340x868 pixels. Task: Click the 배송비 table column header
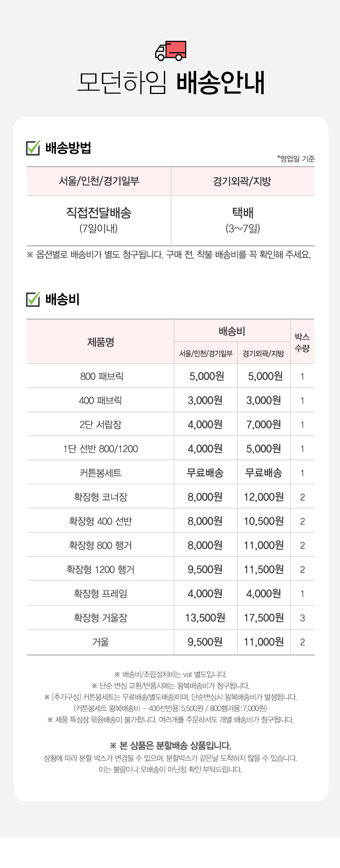[x=232, y=331]
